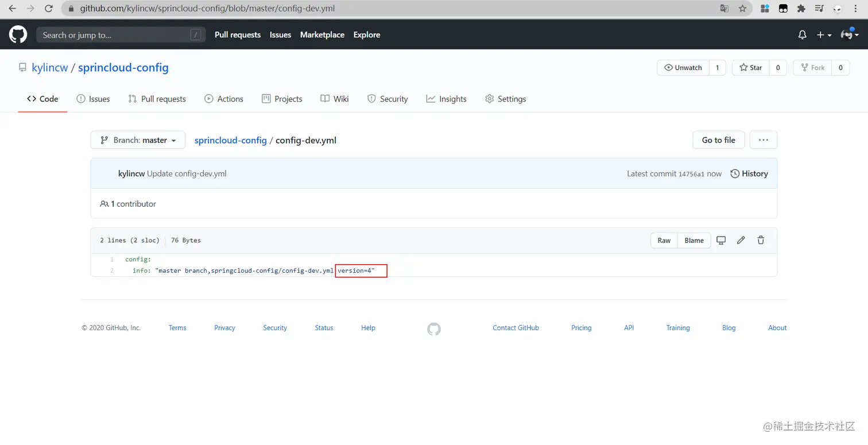Expand the Branch: master dropdown
Screen dimensions: 868x445
click(138, 140)
